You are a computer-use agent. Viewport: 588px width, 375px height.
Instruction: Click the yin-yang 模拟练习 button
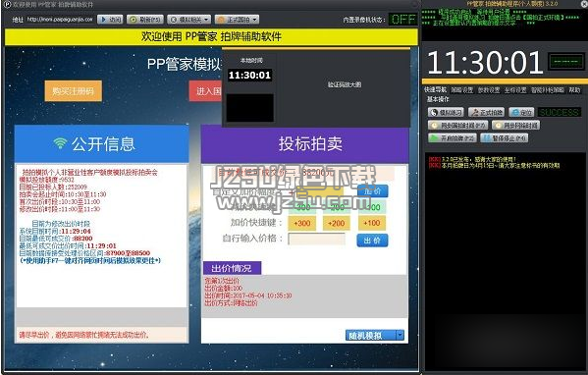tap(447, 112)
